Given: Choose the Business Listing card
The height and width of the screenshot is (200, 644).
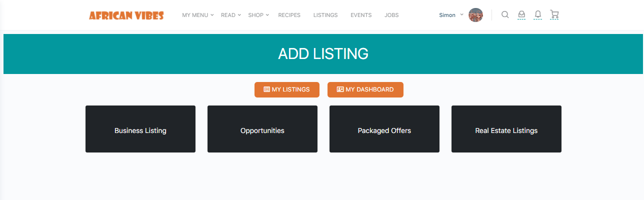Looking at the screenshot, I should click(x=140, y=129).
